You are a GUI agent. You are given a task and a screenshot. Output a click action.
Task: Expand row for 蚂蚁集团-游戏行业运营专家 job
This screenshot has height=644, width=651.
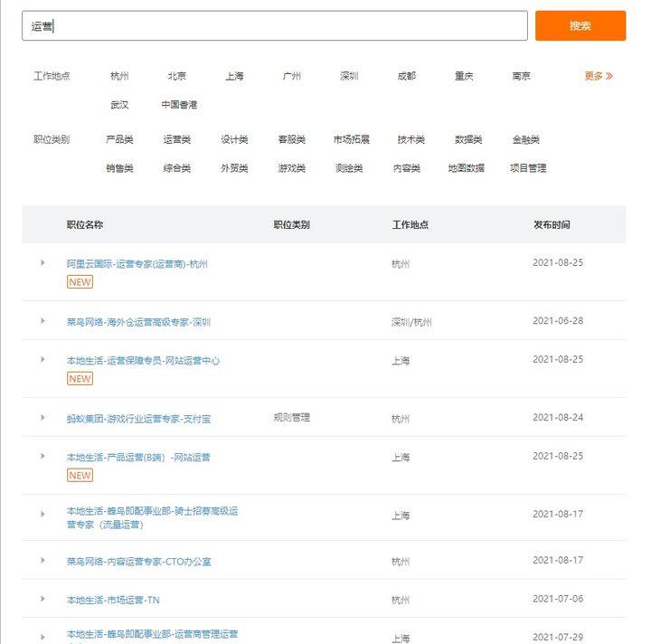click(x=42, y=418)
